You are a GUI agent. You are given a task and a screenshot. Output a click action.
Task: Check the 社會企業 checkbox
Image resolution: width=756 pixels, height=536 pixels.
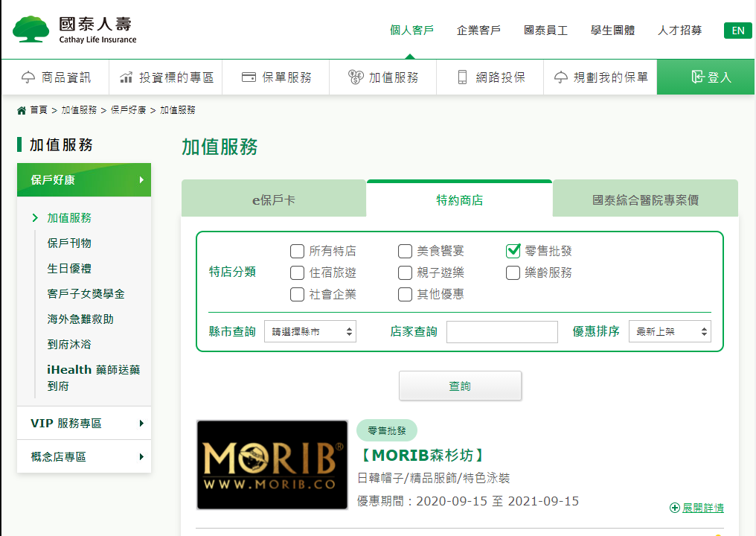(x=297, y=294)
